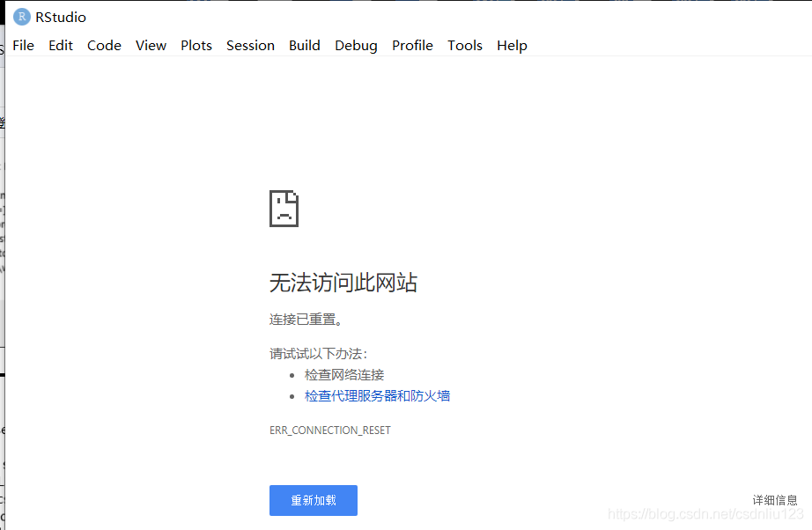Screen dimensions: 812x530
Task: Open the Help menu
Action: click(x=512, y=46)
